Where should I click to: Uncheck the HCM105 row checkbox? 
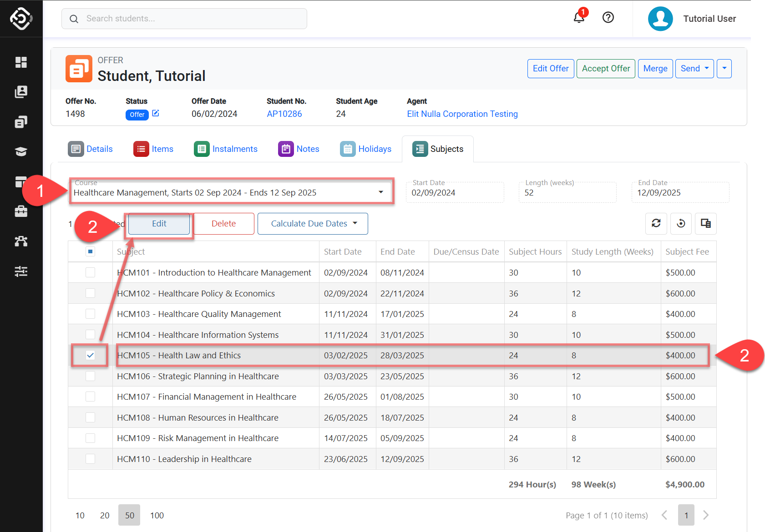point(91,355)
